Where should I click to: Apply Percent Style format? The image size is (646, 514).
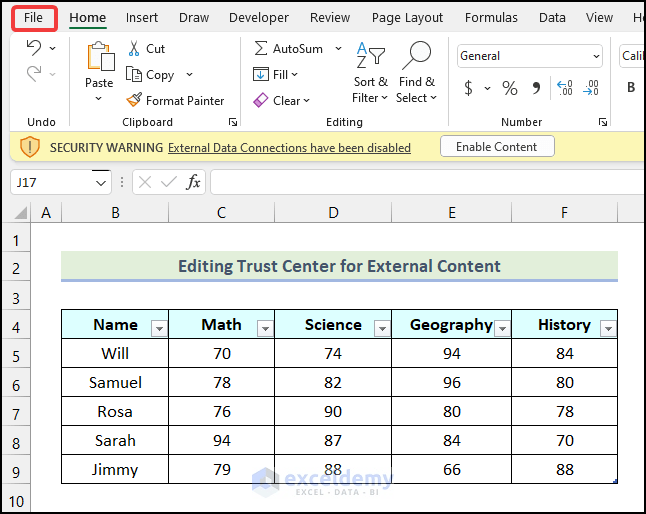click(510, 88)
